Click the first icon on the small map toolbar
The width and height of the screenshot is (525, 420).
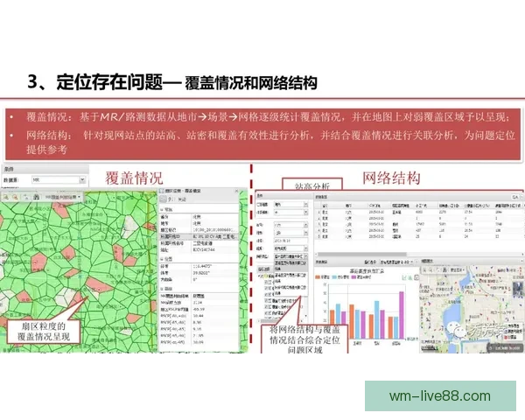[x=424, y=269]
